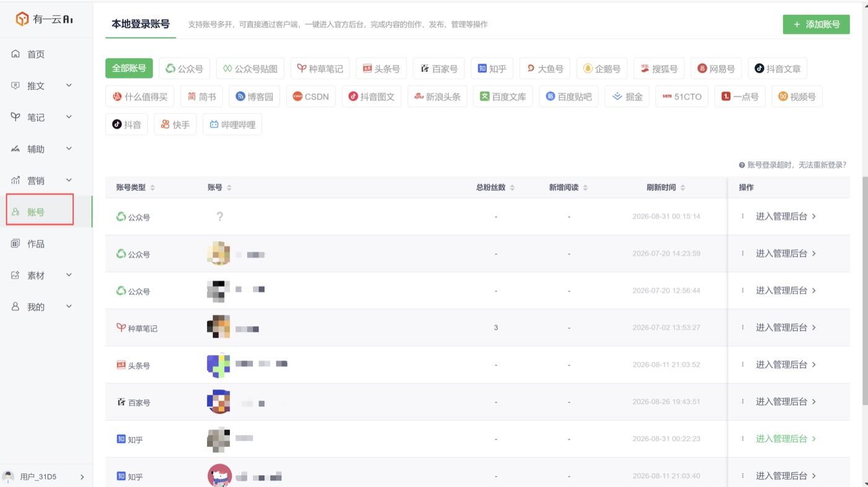This screenshot has width=868, height=487.
Task: Click the vertical scrollbar of the account list
Action: coord(865,291)
